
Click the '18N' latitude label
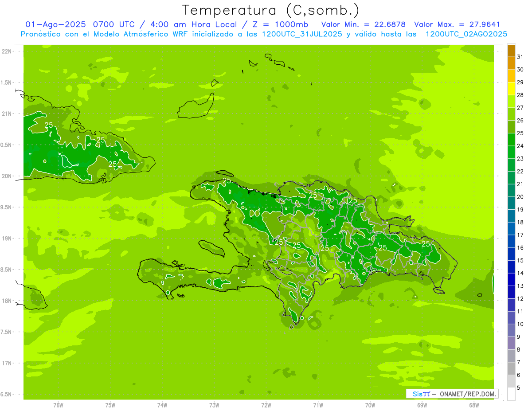tap(7, 301)
